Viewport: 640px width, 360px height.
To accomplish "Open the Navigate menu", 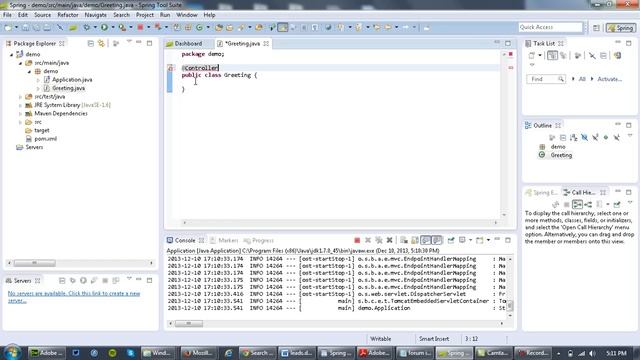I will point(96,15).
